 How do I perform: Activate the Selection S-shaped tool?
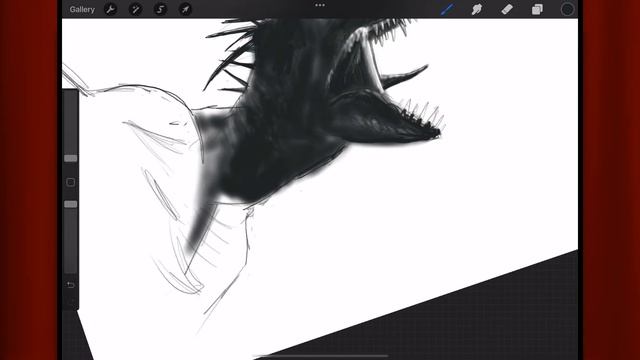pos(160,9)
